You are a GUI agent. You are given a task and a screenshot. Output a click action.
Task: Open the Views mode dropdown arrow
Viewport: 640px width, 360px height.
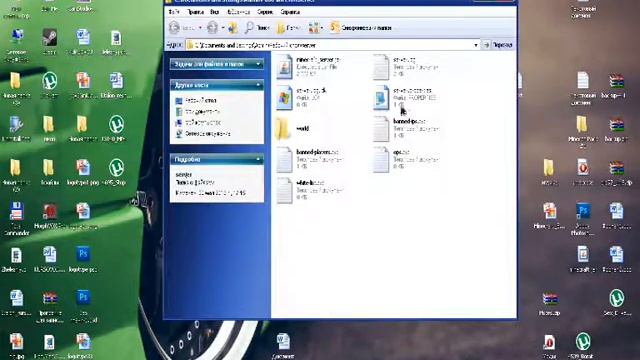pos(322,28)
